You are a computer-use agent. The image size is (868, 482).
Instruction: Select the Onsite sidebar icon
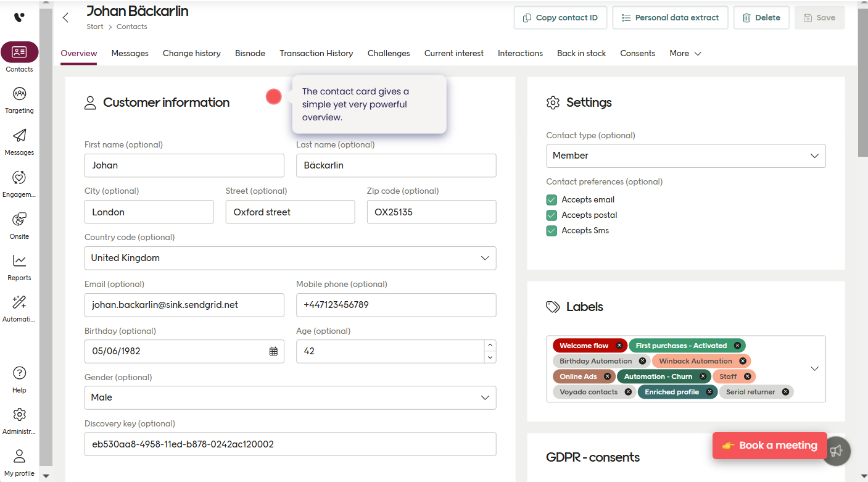pyautogui.click(x=19, y=223)
